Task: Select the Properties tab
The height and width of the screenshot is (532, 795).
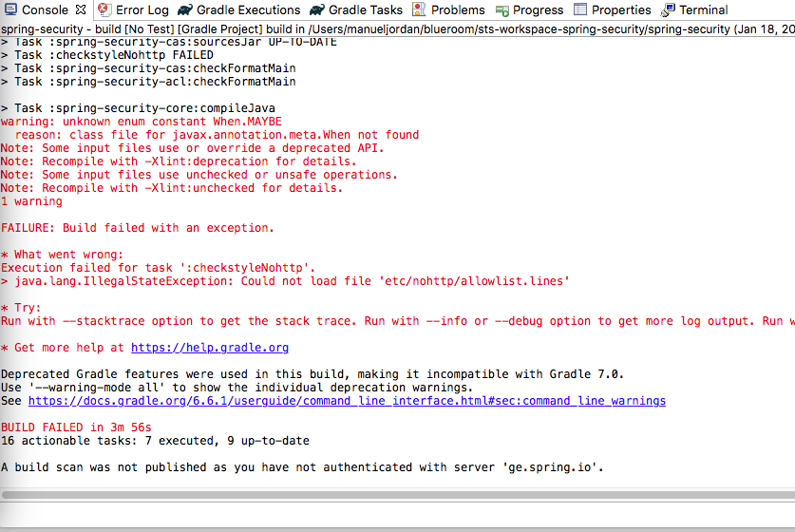Action: [621, 9]
